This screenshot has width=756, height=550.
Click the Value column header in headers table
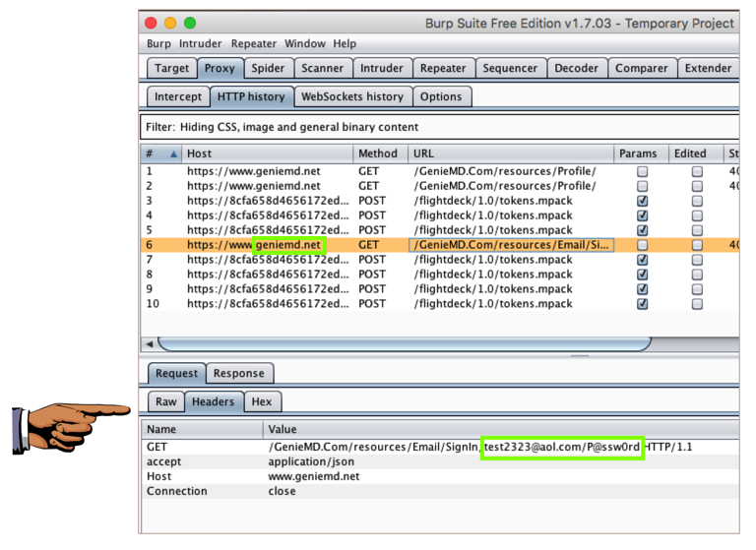tap(501, 429)
